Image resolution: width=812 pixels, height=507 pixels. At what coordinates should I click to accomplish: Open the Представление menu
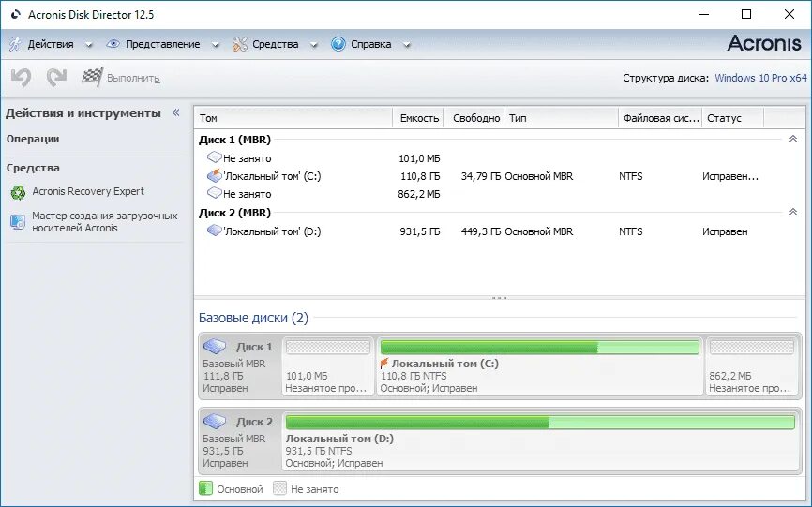tap(162, 44)
